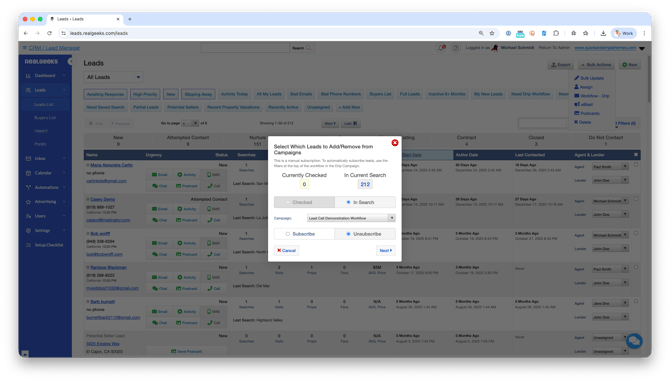Open Agent dropdown for Maria Alejandra Carlin
This screenshot has width=670, height=382.
tap(610, 167)
